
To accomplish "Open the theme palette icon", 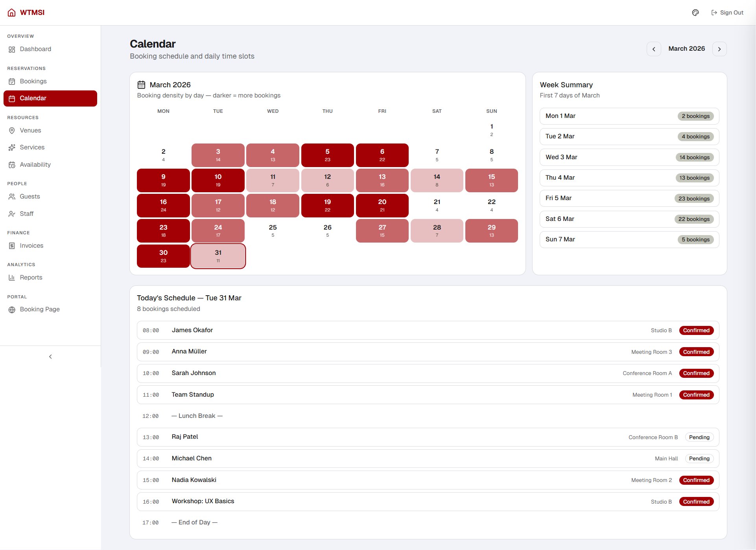I will coord(695,13).
